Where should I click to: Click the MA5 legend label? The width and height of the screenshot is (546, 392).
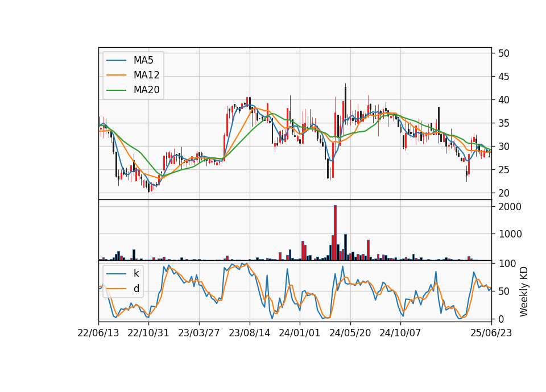143,60
